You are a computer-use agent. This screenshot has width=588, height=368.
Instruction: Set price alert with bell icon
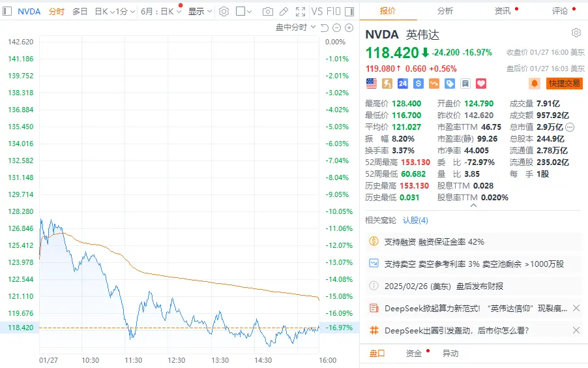(x=535, y=84)
